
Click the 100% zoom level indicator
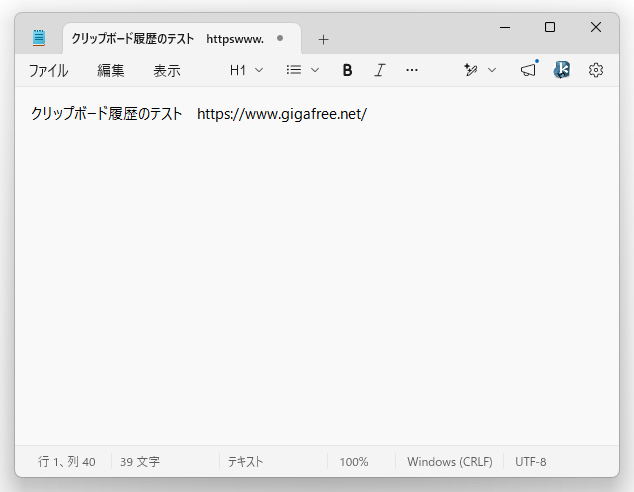pos(354,462)
